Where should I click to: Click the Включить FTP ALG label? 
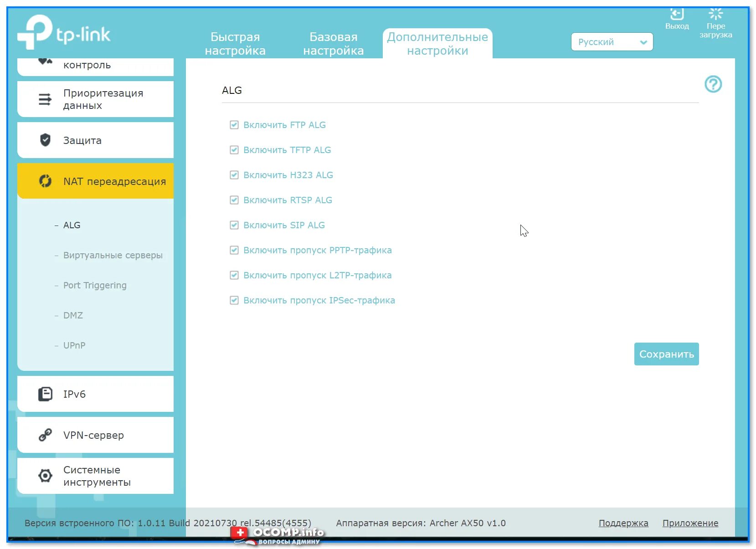284,125
